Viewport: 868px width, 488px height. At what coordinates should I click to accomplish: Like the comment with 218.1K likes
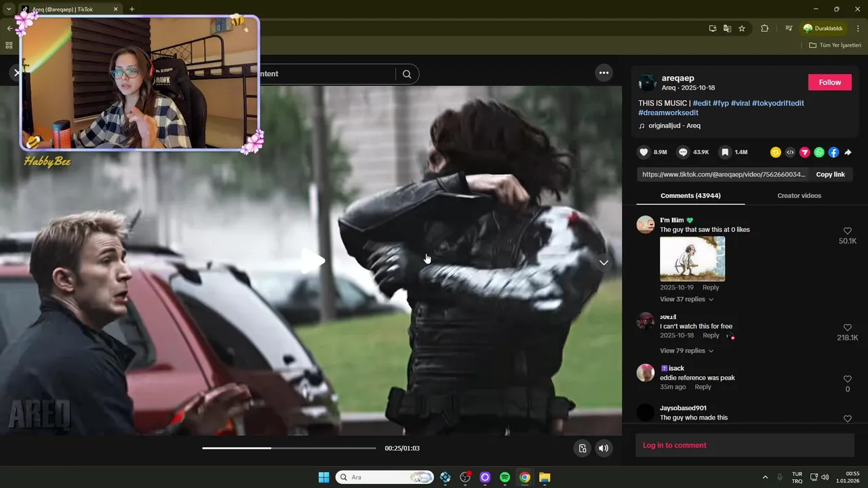click(x=847, y=327)
